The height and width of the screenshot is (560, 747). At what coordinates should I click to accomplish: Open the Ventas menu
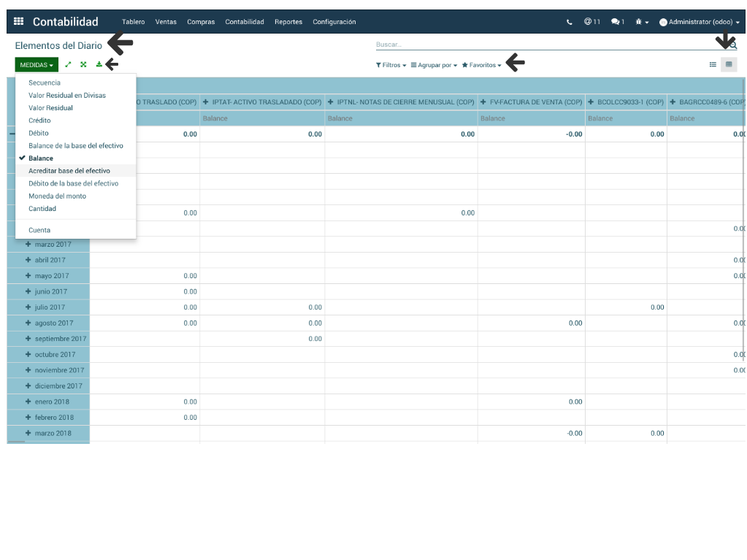166,22
